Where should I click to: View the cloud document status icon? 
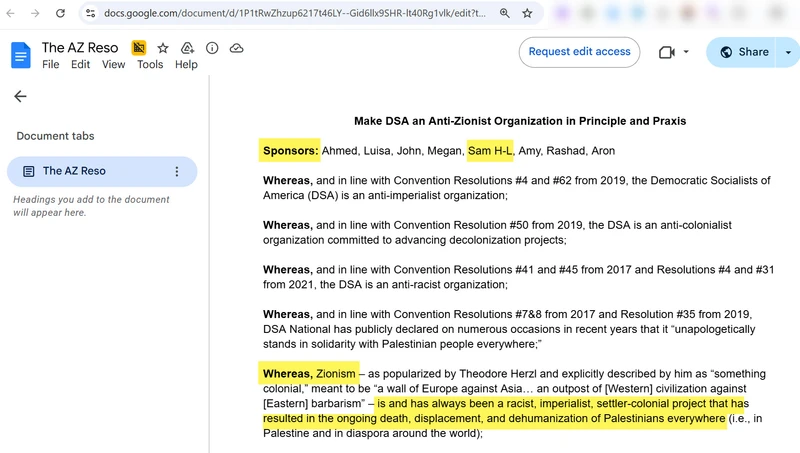coord(237,48)
